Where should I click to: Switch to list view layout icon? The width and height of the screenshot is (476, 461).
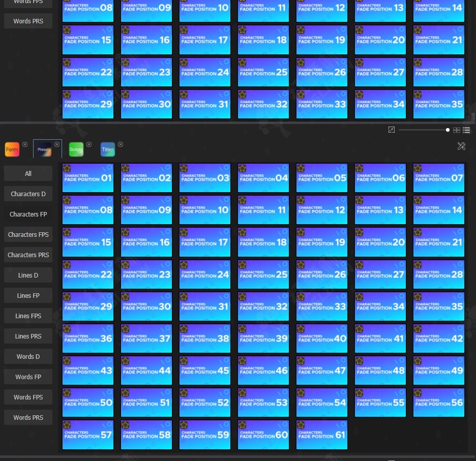coord(466,130)
